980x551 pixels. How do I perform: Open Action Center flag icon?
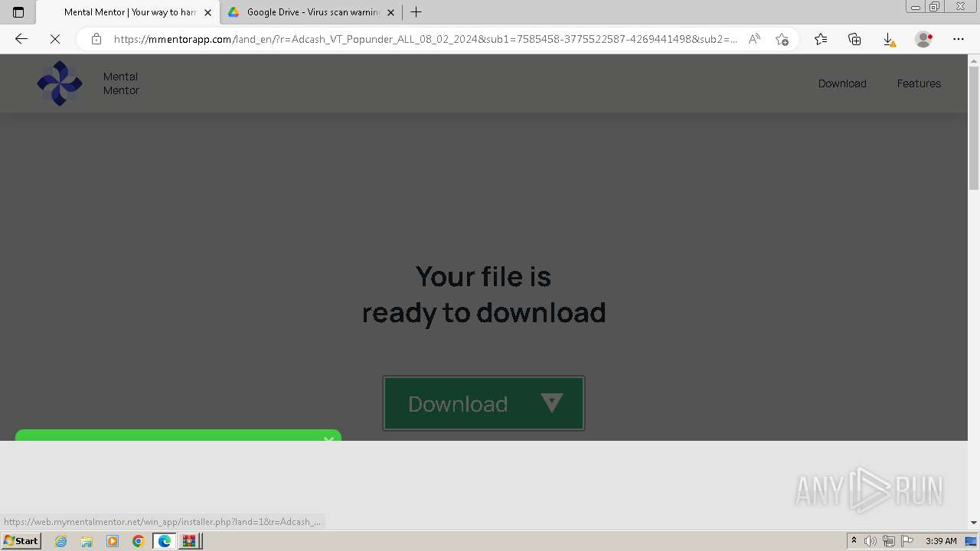pyautogui.click(x=907, y=541)
